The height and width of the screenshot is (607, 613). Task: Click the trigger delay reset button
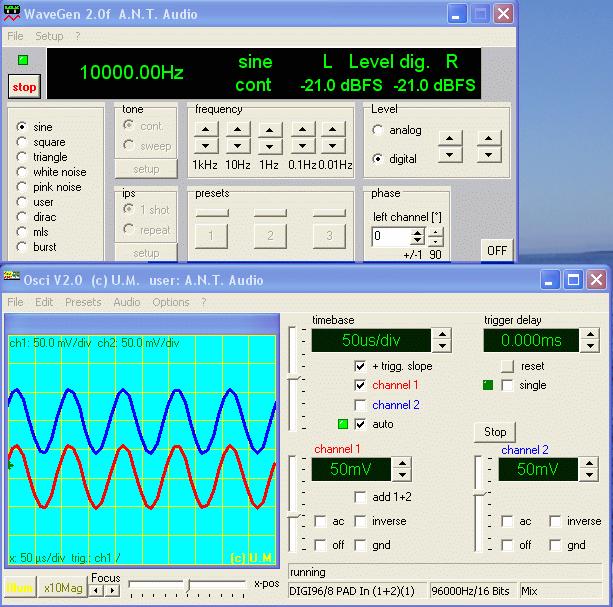507,366
